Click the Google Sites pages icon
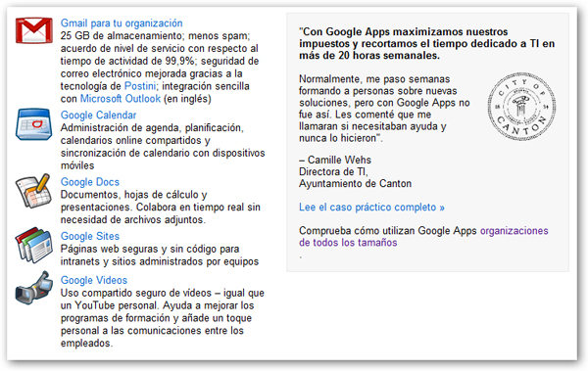 [33, 245]
